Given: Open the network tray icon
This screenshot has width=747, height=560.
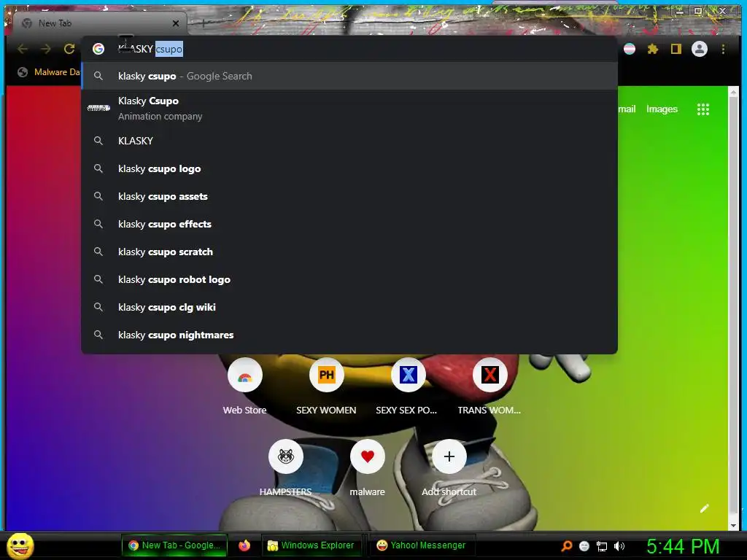Looking at the screenshot, I should (x=602, y=546).
